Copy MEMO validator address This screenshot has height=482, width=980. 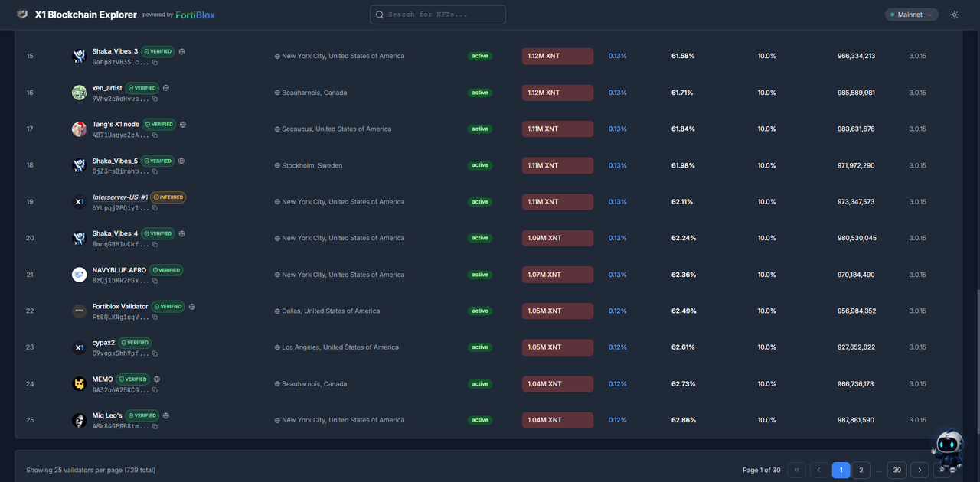(x=155, y=390)
